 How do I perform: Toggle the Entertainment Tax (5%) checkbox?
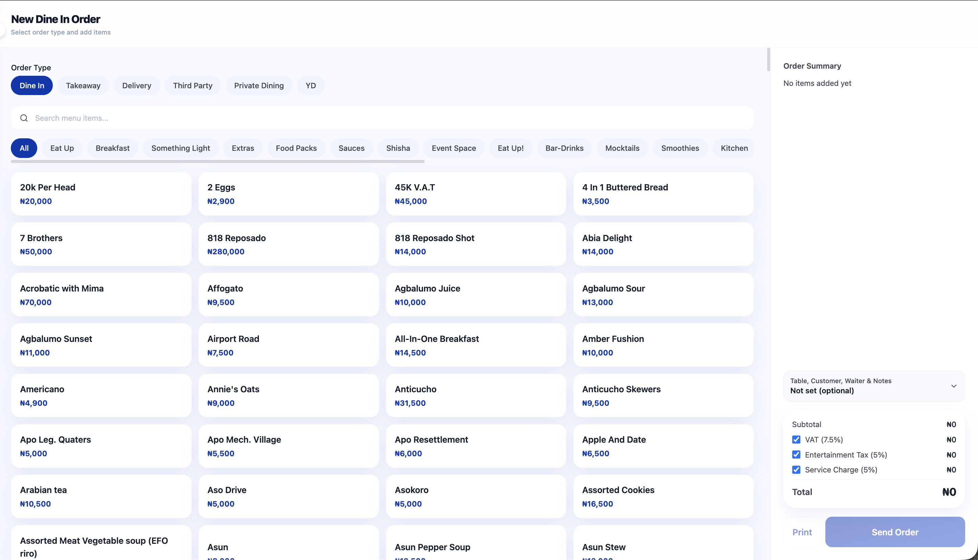pyautogui.click(x=796, y=454)
